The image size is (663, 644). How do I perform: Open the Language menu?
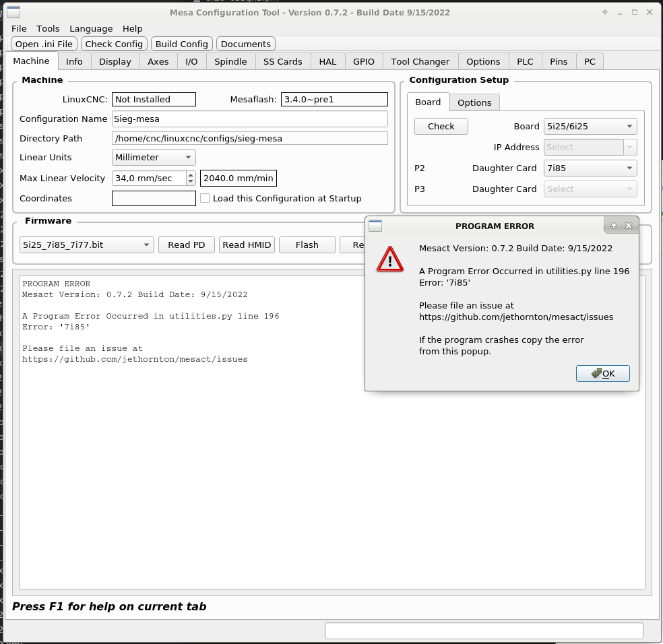[x=91, y=29]
